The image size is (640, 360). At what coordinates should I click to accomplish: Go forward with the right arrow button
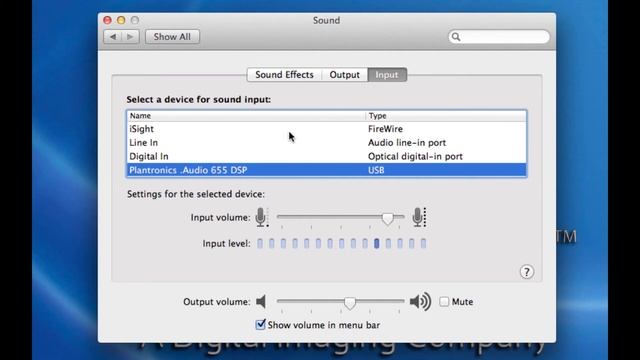click(130, 37)
